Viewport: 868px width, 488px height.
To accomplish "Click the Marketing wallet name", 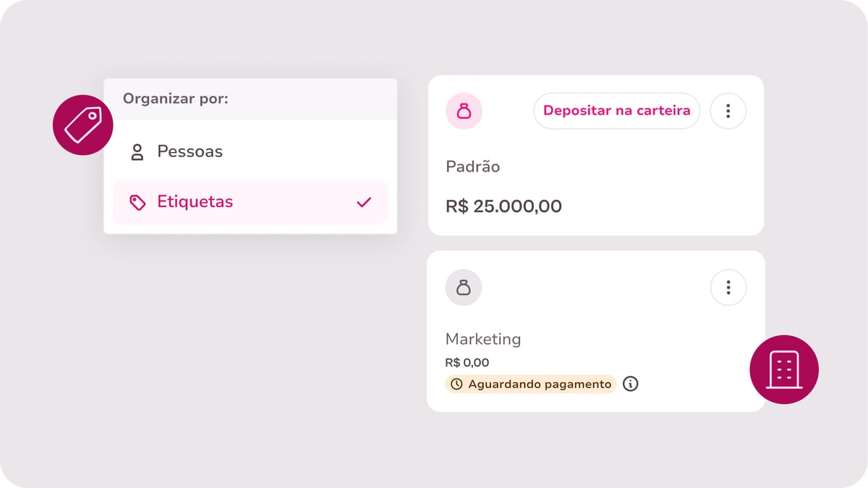I will click(x=483, y=339).
